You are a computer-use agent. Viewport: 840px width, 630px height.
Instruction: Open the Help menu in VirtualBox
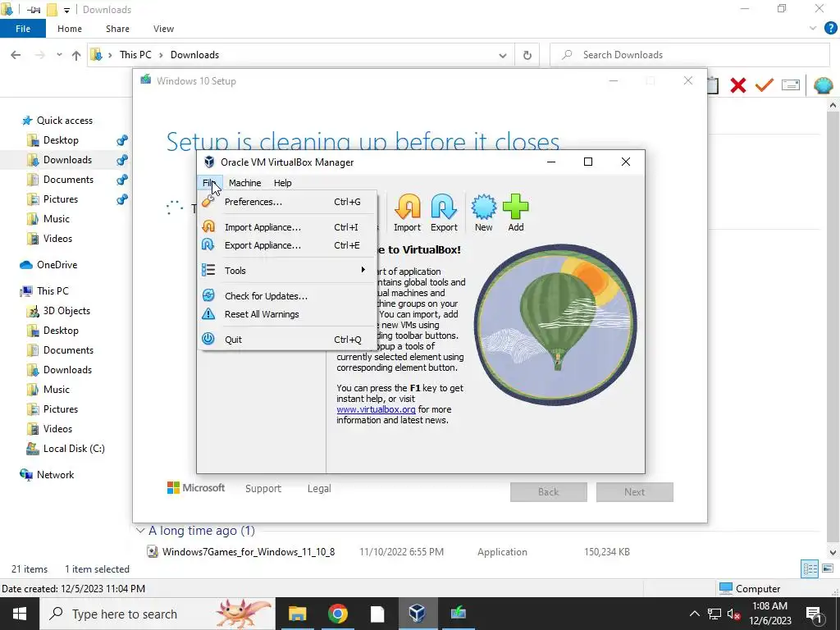(282, 183)
